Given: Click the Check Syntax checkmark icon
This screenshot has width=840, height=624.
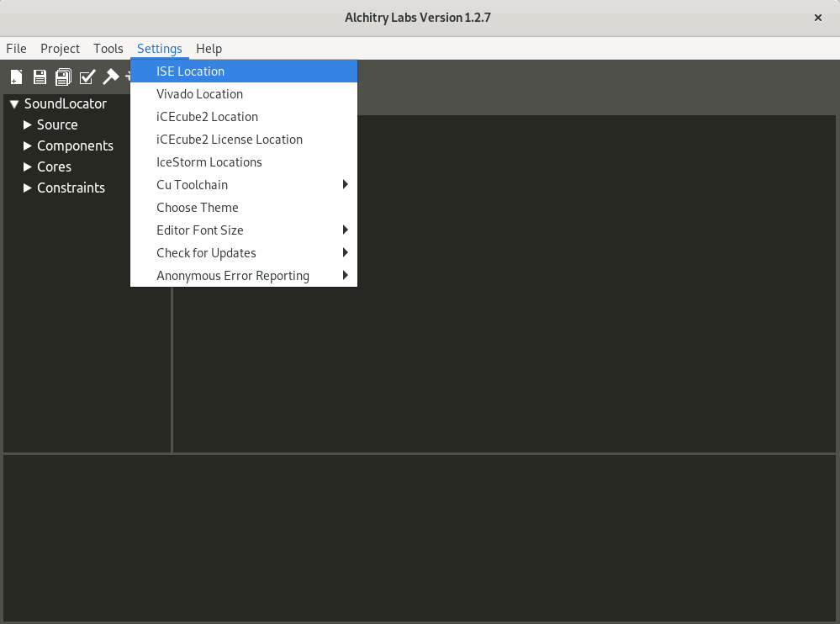Looking at the screenshot, I should coord(87,77).
